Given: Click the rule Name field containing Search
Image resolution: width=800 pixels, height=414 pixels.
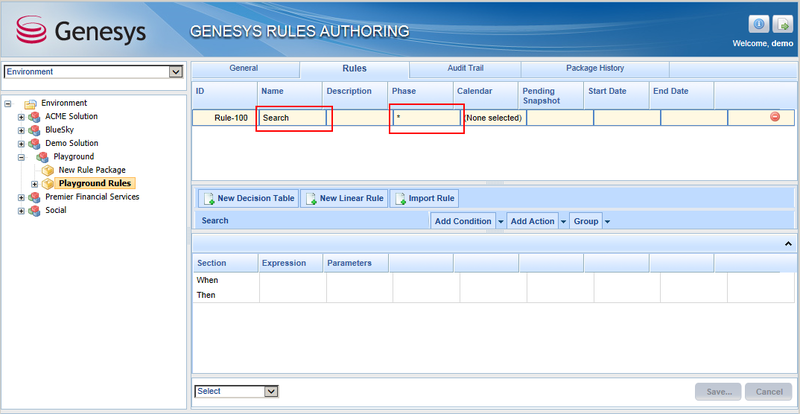Looking at the screenshot, I should pyautogui.click(x=293, y=118).
